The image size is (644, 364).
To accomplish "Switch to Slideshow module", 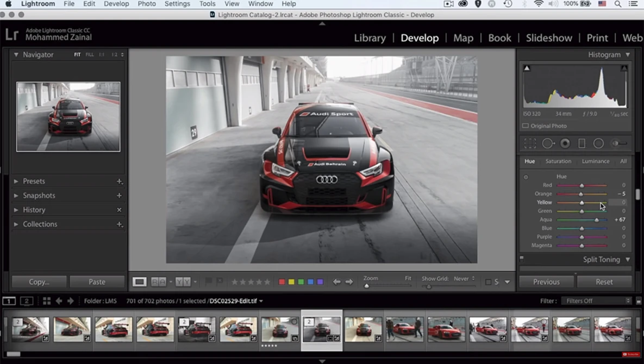I will (549, 37).
